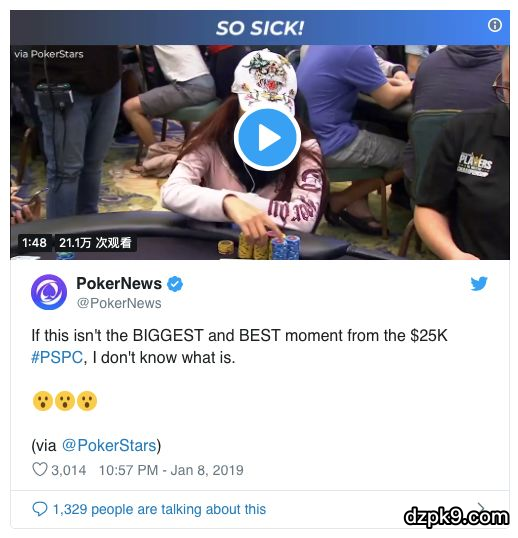Click the 1:48 video duration label

(34, 243)
